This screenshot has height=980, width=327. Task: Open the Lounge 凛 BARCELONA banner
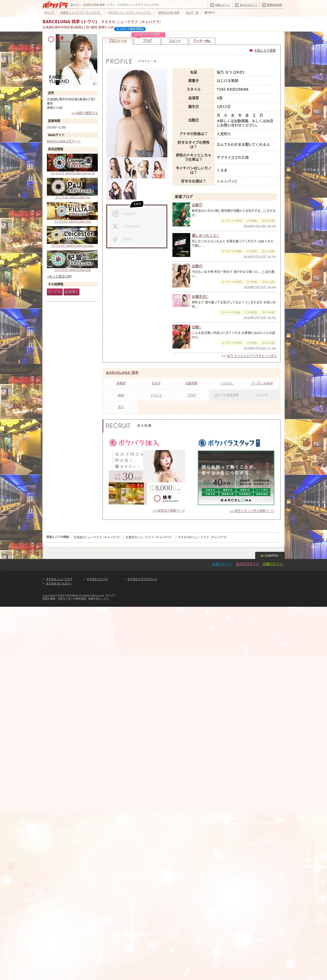[x=72, y=163]
